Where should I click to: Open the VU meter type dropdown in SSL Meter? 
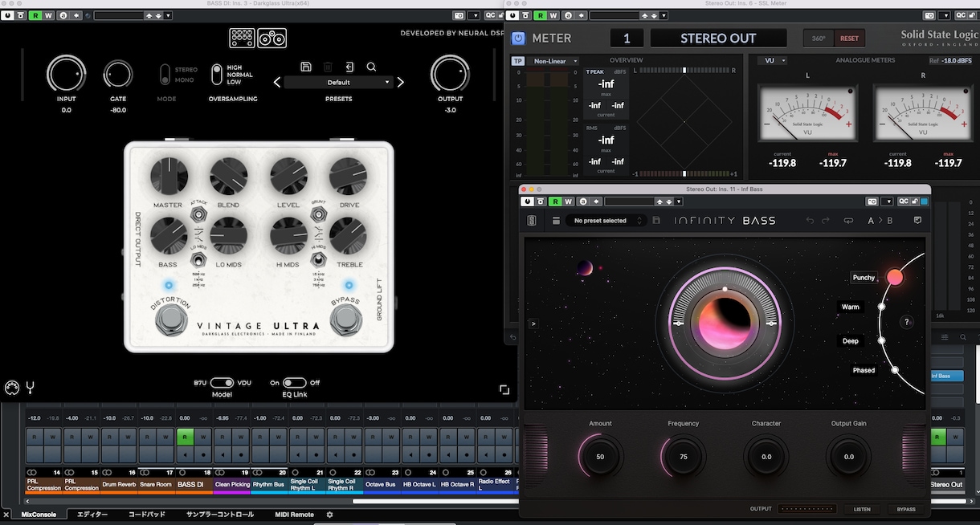pos(773,61)
